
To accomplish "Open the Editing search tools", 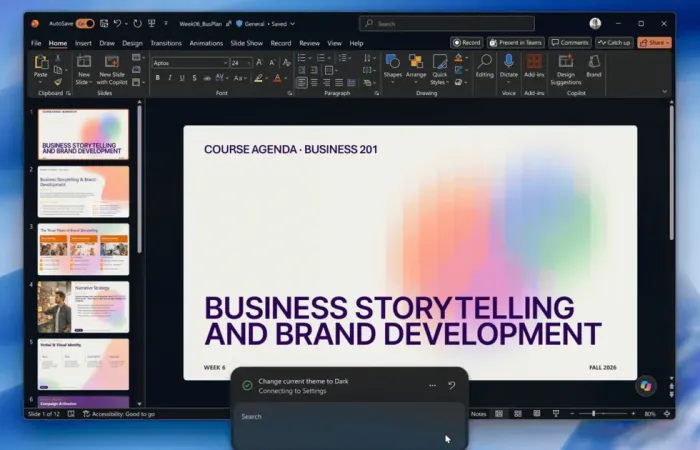I will point(484,66).
